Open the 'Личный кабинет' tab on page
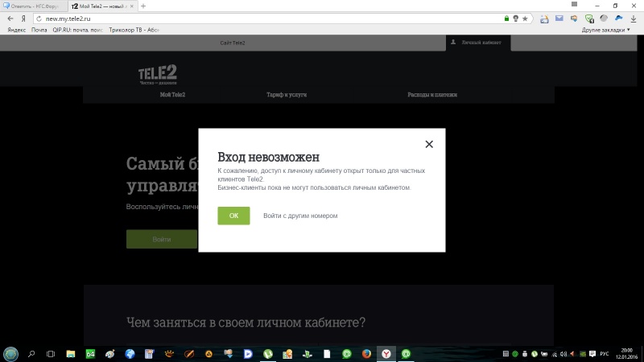 coord(478,42)
